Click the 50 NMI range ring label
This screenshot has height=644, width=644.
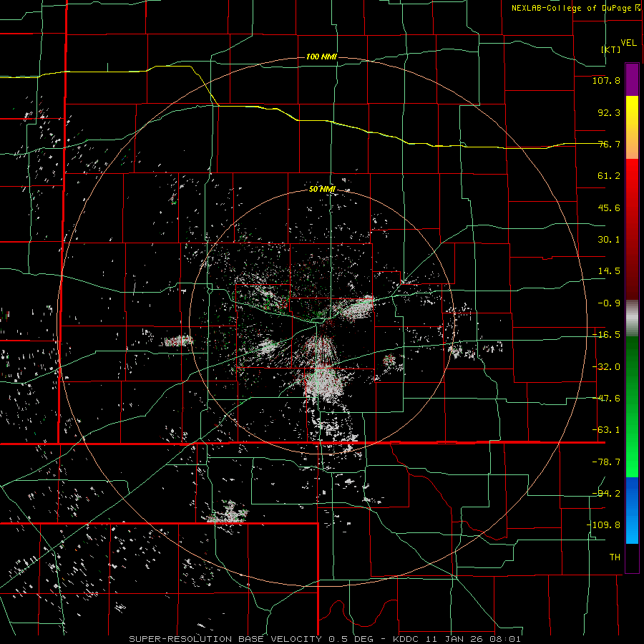[323, 189]
